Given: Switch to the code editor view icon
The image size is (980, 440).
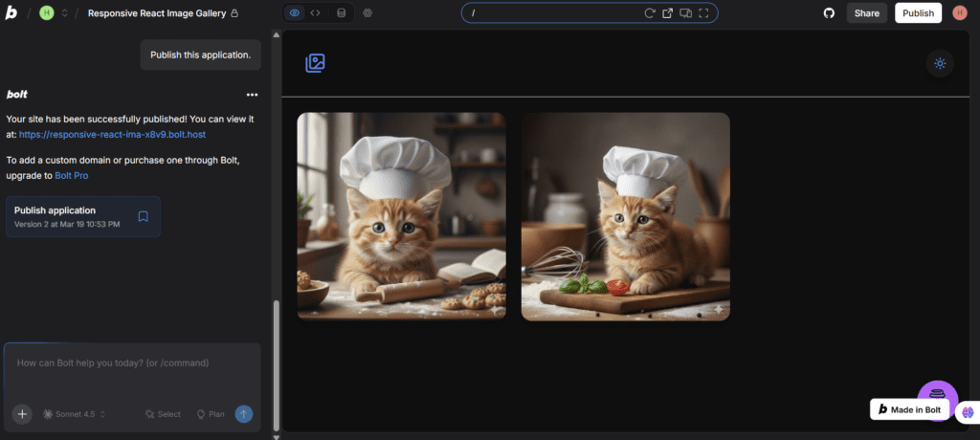Looking at the screenshot, I should (316, 13).
